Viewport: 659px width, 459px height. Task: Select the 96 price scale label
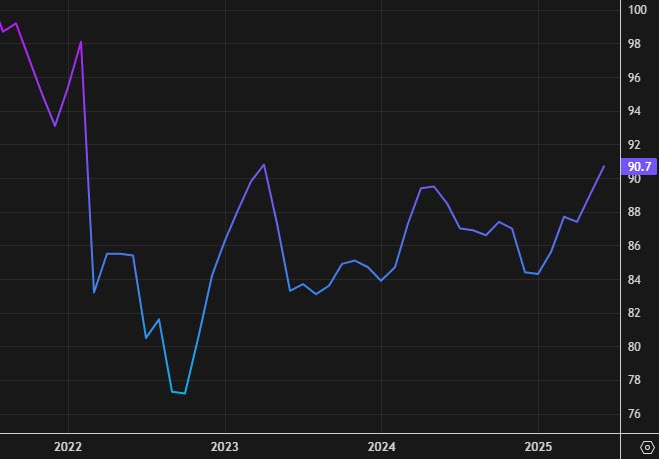[636, 78]
